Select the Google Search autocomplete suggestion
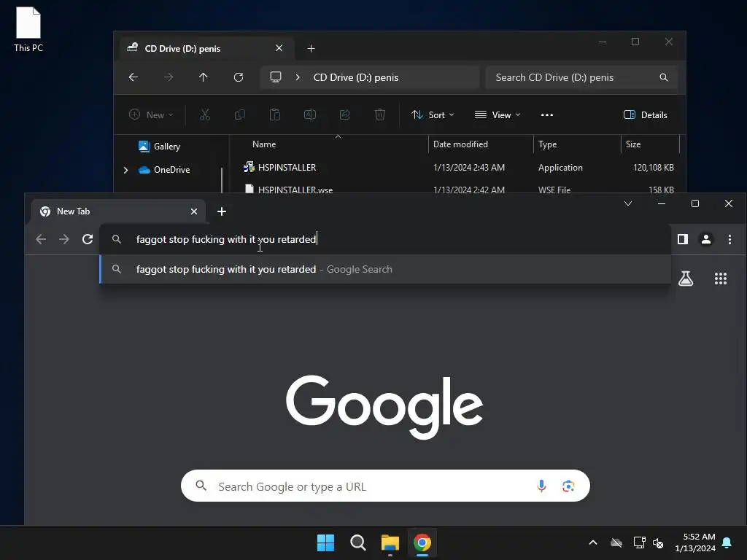Screen dimensions: 747x560 385,269
